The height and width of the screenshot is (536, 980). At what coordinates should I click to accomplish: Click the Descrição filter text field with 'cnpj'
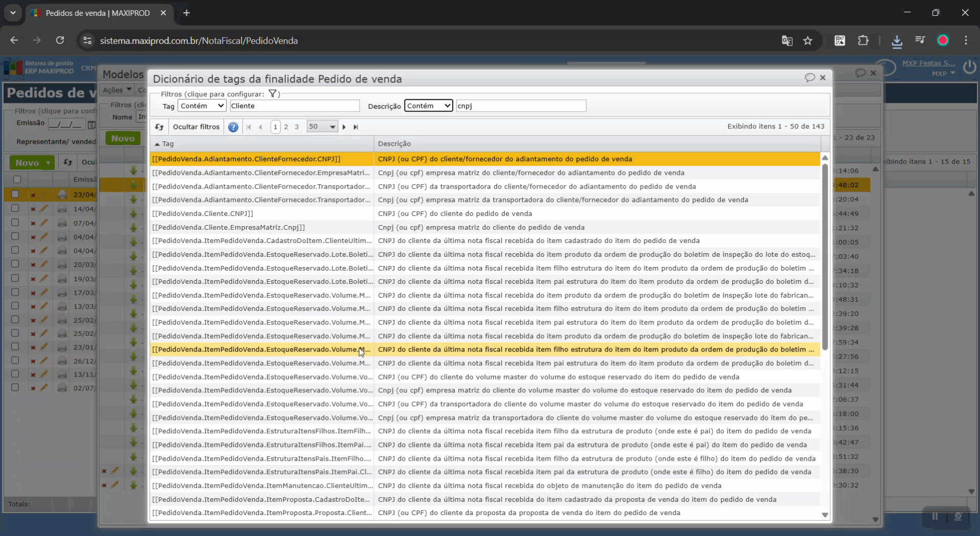tap(520, 106)
